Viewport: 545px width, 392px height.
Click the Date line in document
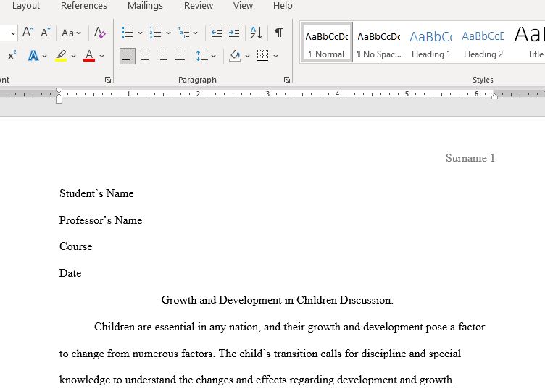[70, 273]
